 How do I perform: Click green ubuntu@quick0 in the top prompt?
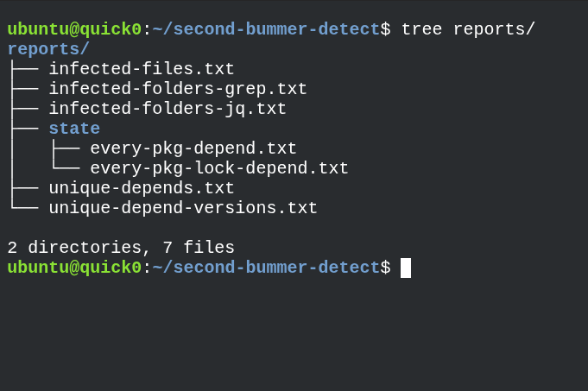coord(74,29)
